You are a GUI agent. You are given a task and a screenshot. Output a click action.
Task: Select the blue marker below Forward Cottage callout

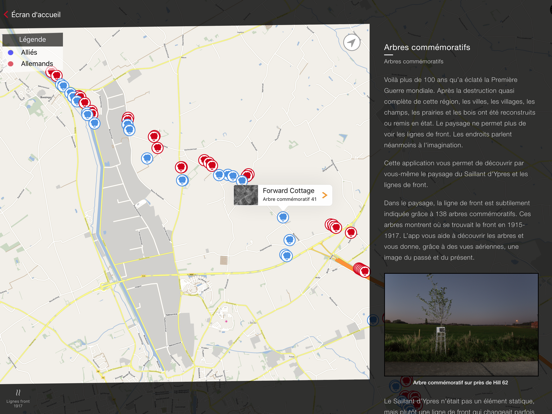pyautogui.click(x=283, y=217)
